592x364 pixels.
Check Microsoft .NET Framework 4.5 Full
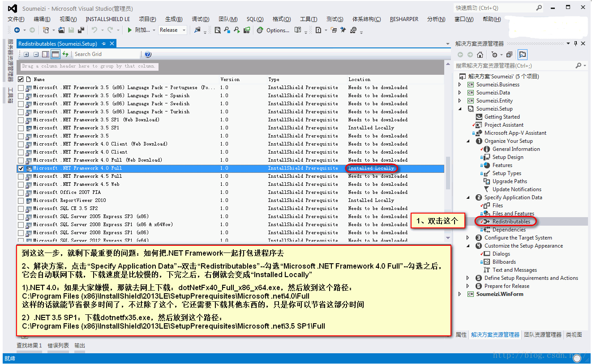[x=21, y=176]
